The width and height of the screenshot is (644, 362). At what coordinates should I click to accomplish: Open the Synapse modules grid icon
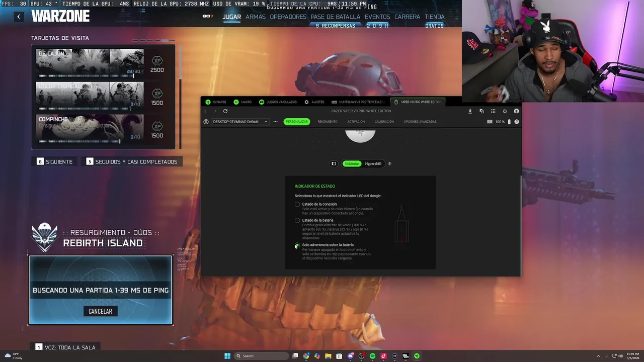(493, 111)
